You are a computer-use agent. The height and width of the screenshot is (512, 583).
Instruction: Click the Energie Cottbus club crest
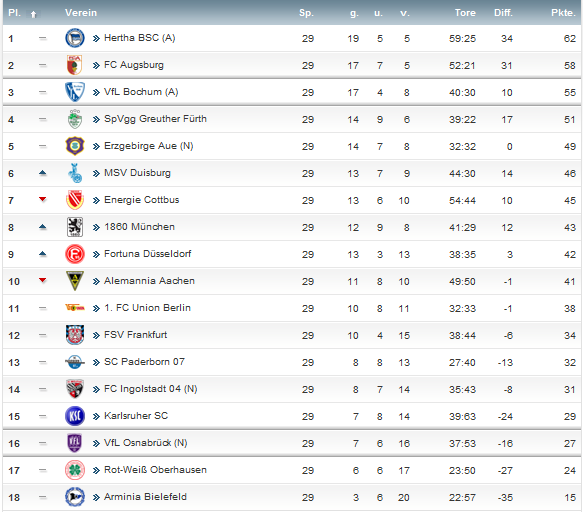[x=75, y=200]
